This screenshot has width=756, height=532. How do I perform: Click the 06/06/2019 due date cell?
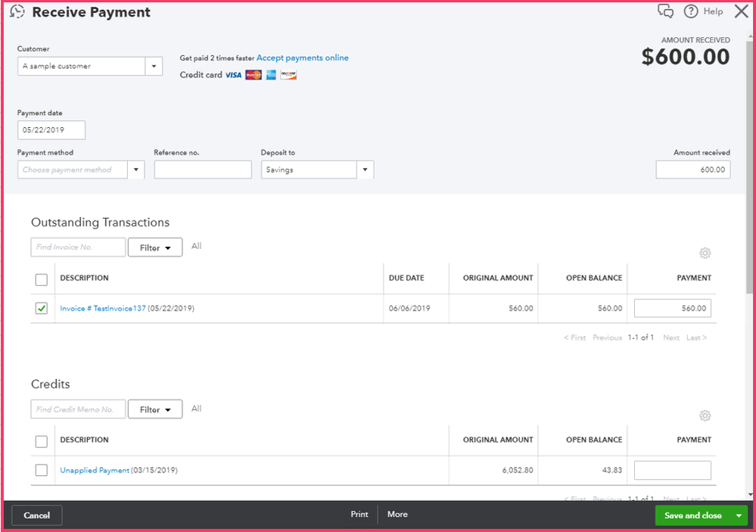coord(409,308)
